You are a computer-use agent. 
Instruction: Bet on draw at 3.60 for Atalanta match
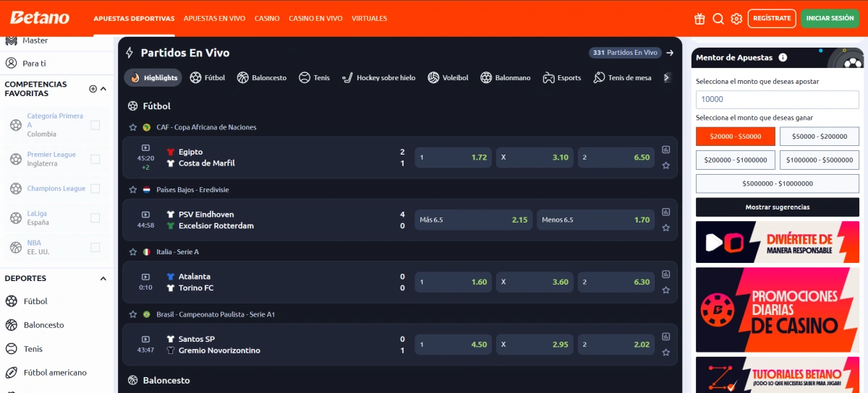pyautogui.click(x=535, y=282)
